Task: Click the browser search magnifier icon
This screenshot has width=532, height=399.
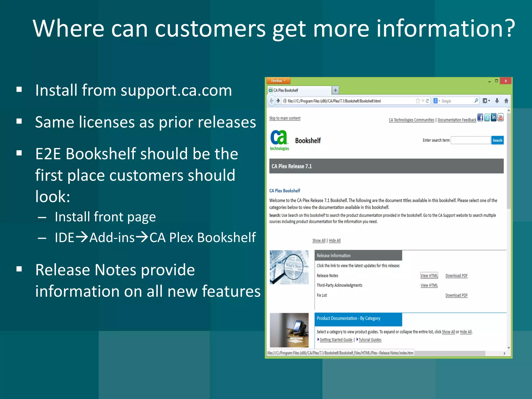Action: pos(476,101)
